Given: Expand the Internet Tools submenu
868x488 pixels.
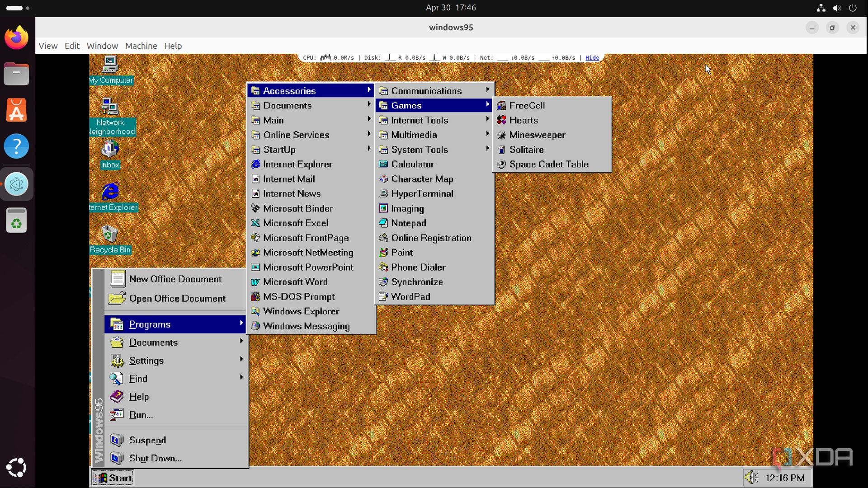Looking at the screenshot, I should point(434,120).
